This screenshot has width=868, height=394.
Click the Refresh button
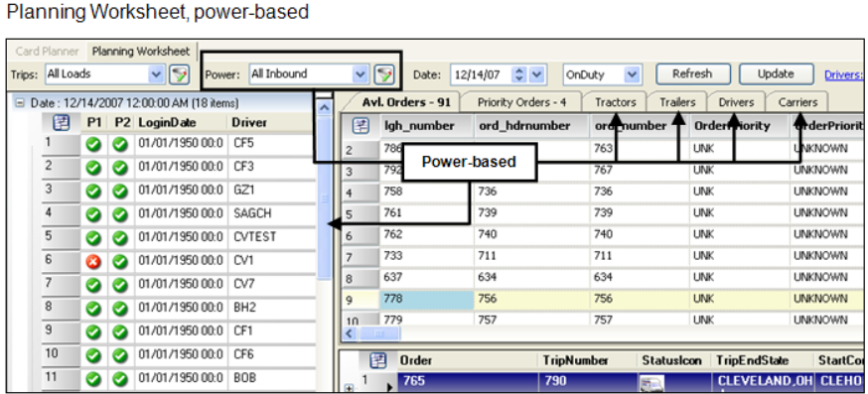coord(693,74)
